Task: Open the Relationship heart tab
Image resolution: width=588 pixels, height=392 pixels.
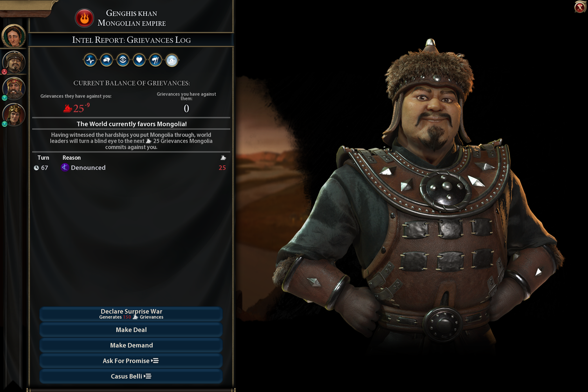Action: click(x=139, y=60)
